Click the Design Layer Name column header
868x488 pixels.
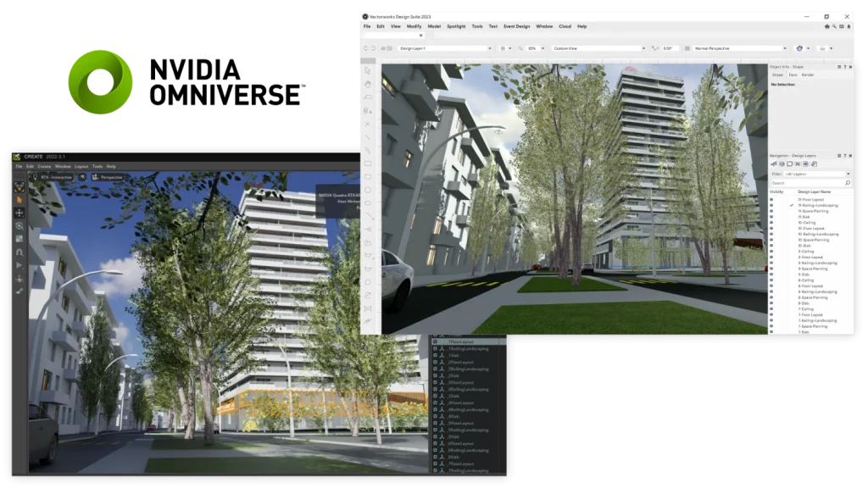pos(815,192)
